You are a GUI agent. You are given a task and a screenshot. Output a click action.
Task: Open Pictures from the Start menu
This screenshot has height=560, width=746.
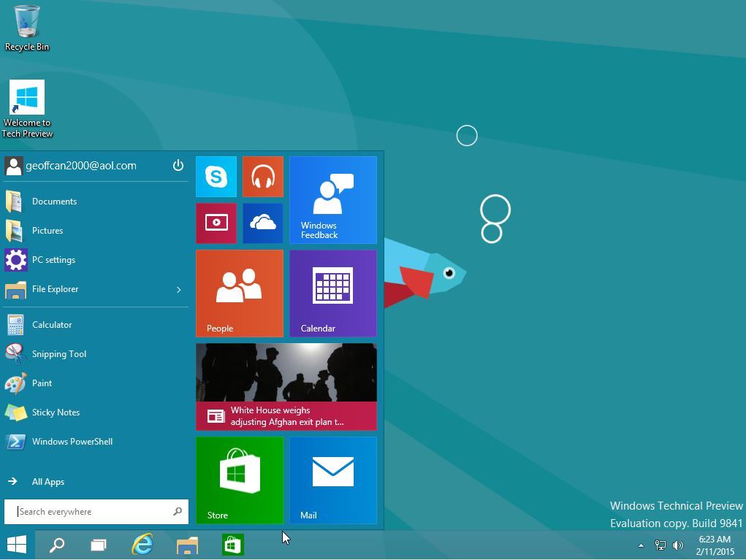click(x=96, y=231)
